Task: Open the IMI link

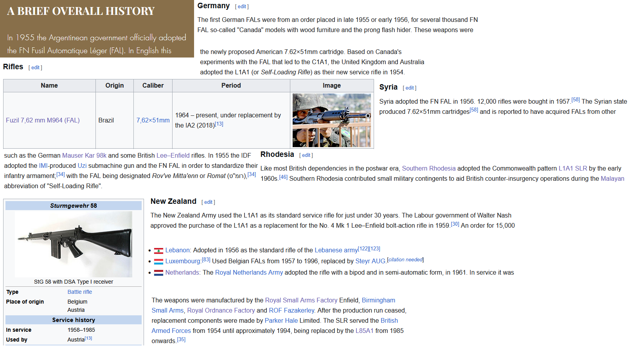Action: [43, 166]
